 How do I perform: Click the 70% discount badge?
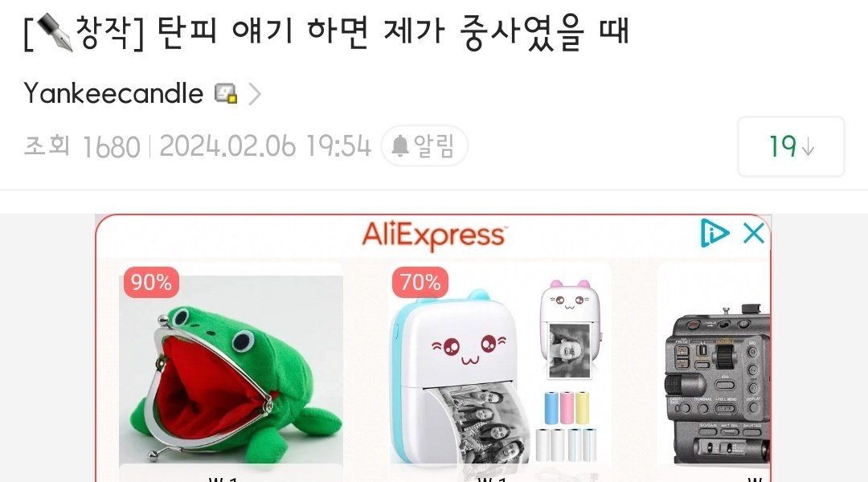click(x=420, y=282)
